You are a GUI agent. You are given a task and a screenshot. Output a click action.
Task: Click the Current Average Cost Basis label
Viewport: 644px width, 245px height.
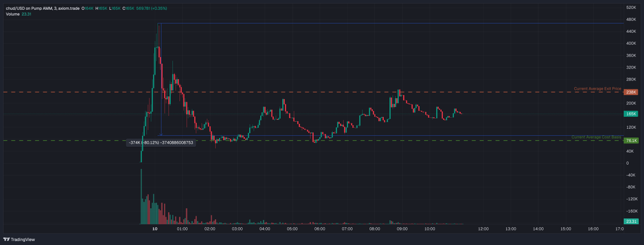click(x=596, y=138)
